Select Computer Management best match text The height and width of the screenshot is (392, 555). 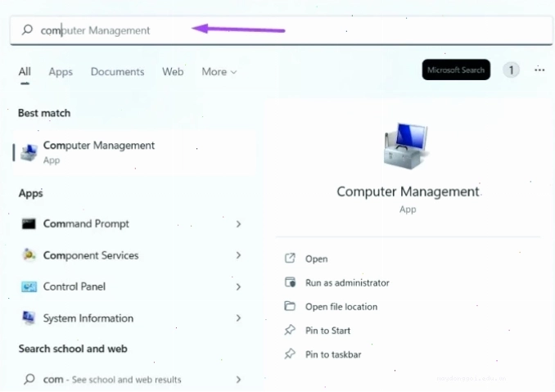(x=99, y=146)
